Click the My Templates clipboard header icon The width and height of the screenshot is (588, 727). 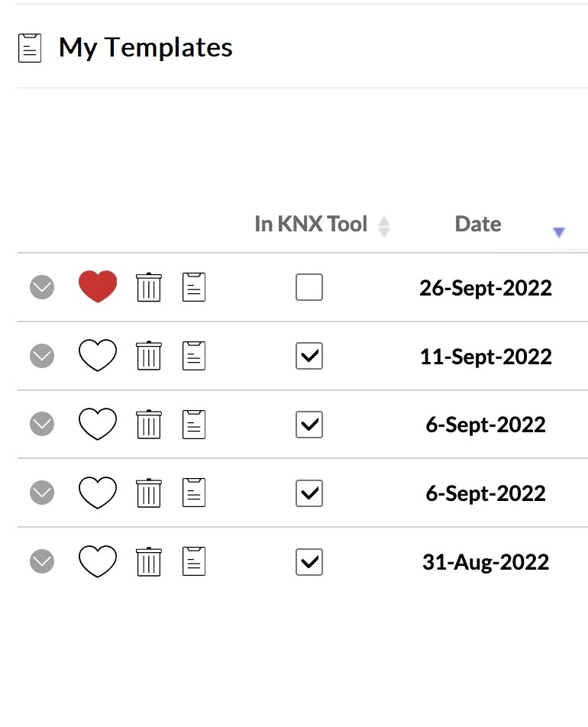30,48
